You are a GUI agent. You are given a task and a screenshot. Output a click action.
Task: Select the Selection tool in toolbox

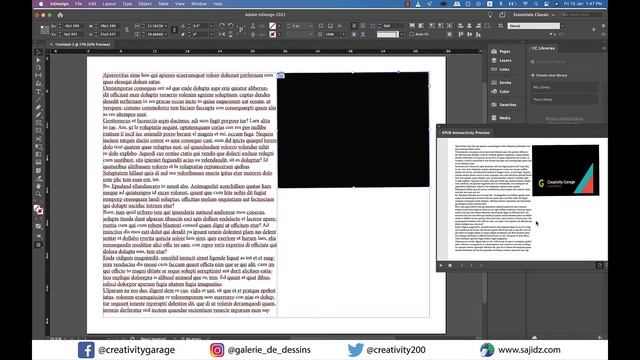click(38, 52)
